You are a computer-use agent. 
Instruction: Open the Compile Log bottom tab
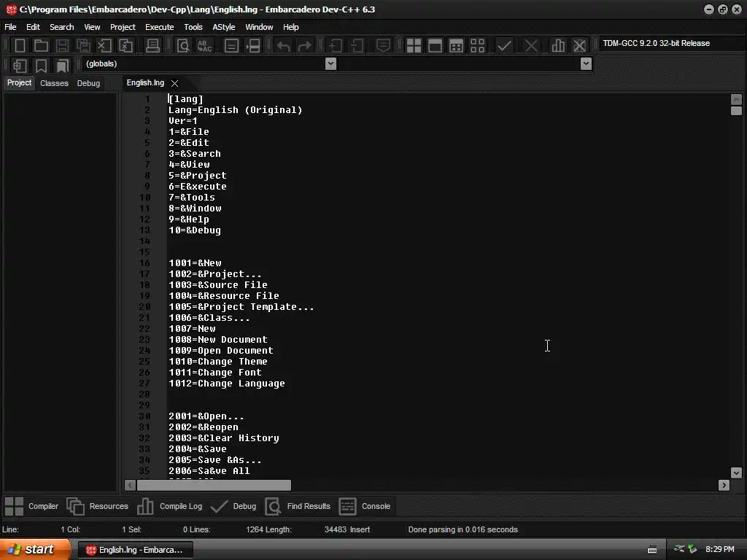pos(169,506)
